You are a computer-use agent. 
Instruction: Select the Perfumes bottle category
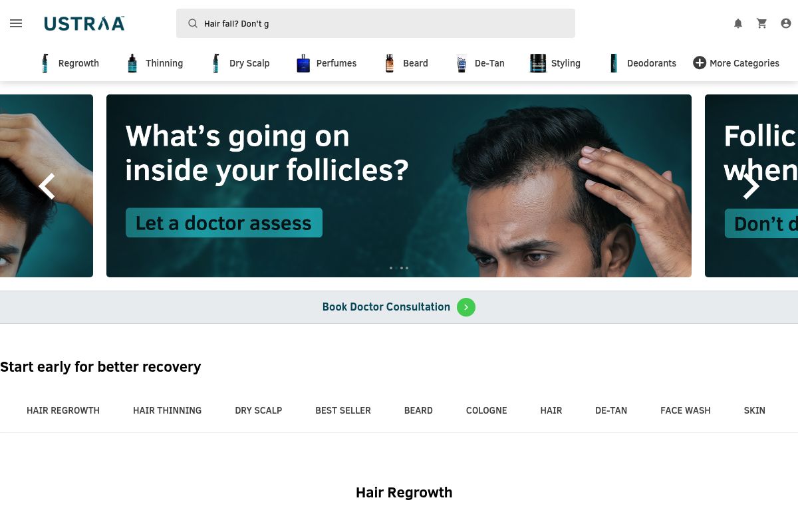[327, 63]
